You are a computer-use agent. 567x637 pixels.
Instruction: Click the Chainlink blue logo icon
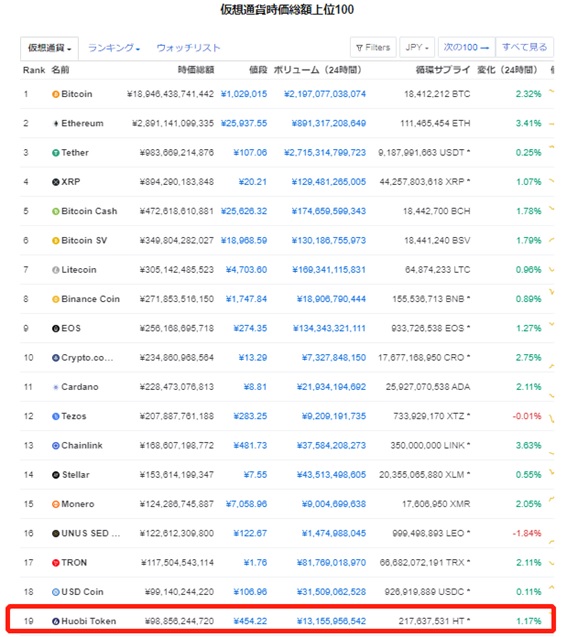[x=56, y=446]
